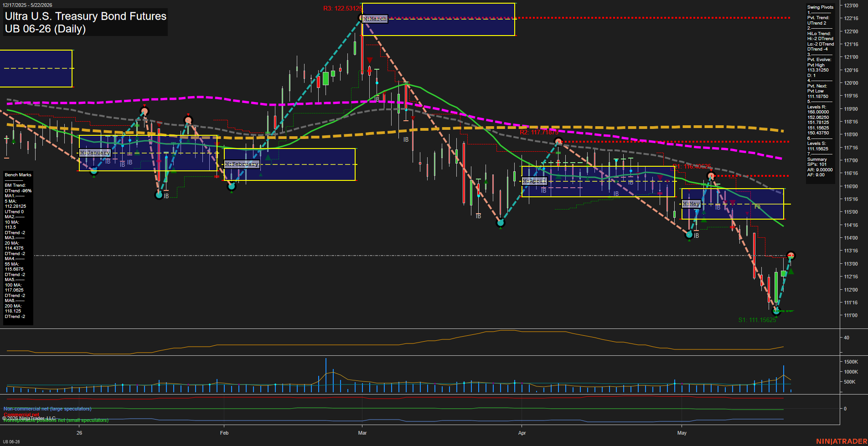The image size is (868, 446).
Task: Click the Ultra U.S. Treasury Bond Futures title
Action: pos(86,16)
